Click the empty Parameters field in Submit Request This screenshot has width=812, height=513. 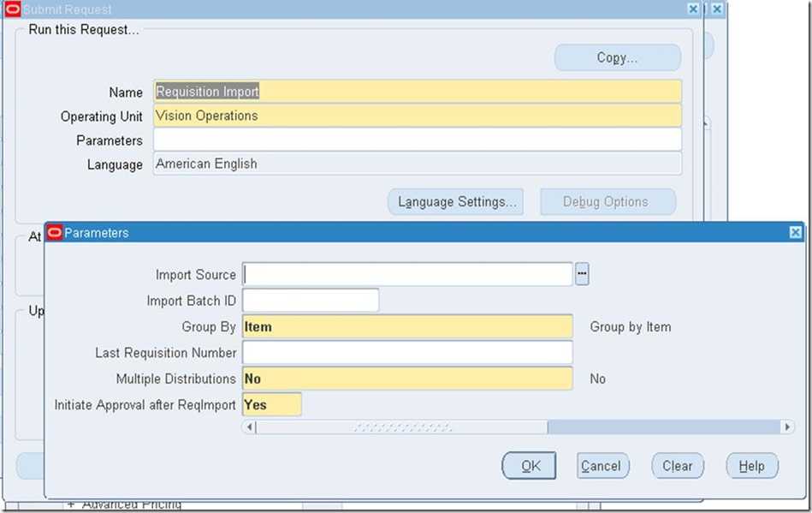tap(418, 140)
